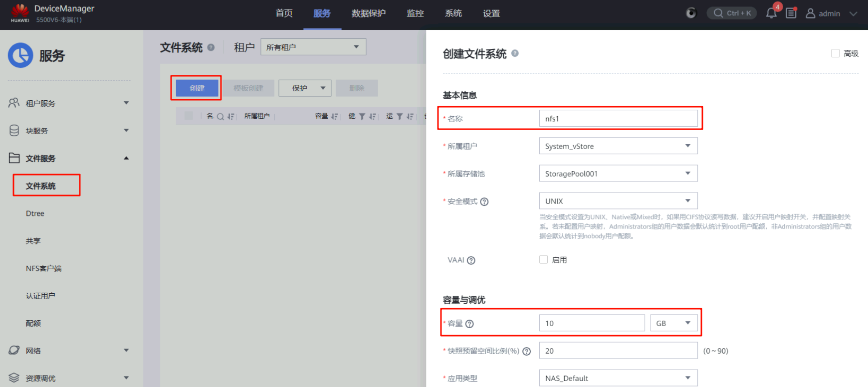Click help icon beside 创建文件系统 title
The height and width of the screenshot is (387, 868).
tap(515, 53)
